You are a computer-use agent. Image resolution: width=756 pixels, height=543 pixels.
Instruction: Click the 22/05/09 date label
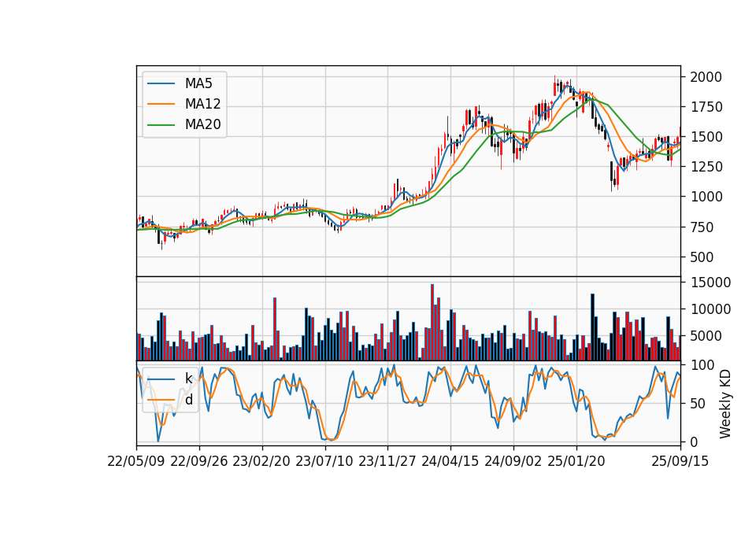point(136,461)
